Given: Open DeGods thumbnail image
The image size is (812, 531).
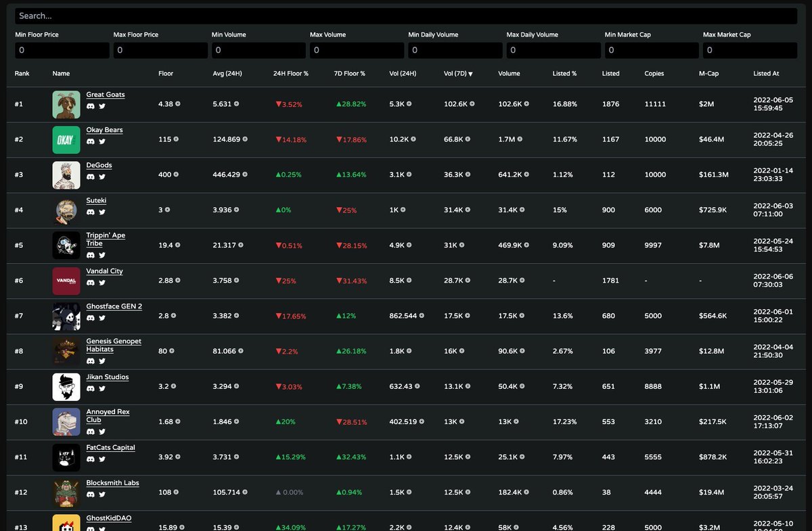Looking at the screenshot, I should 66,175.
